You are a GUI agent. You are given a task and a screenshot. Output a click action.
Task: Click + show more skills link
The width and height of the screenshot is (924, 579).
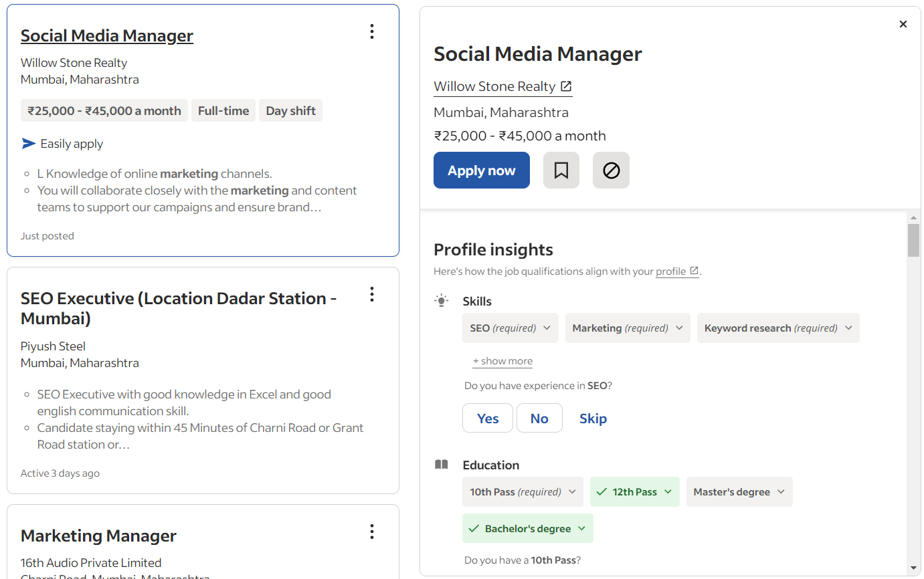(502, 361)
